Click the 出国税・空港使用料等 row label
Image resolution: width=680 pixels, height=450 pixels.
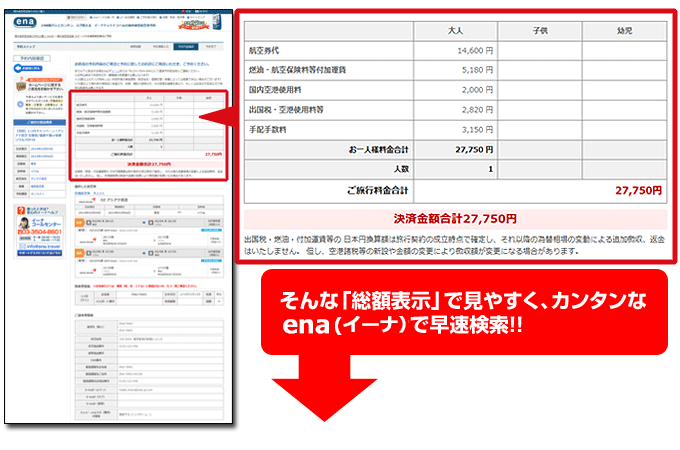coord(286,110)
